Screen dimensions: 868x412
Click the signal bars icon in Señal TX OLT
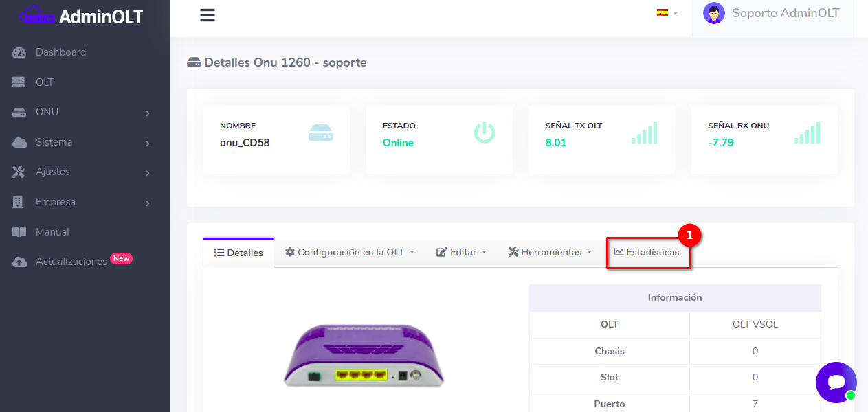(x=645, y=133)
